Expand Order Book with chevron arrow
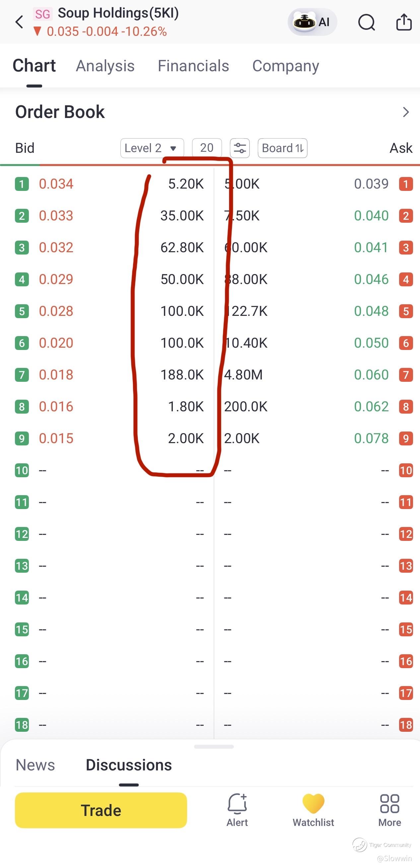420x868 pixels. 406,112
